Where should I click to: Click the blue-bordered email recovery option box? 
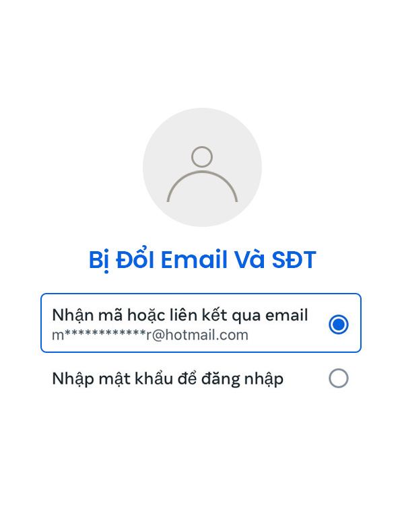pyautogui.click(x=201, y=323)
